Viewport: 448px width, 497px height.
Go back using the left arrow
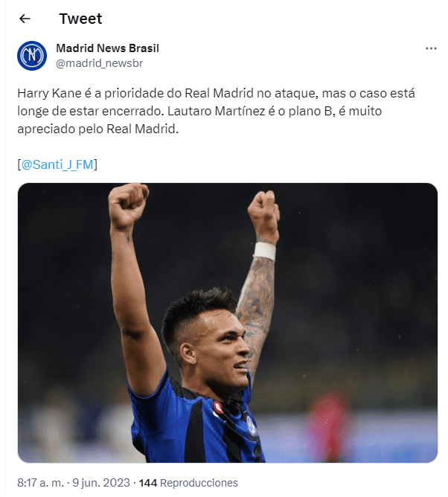(x=25, y=19)
